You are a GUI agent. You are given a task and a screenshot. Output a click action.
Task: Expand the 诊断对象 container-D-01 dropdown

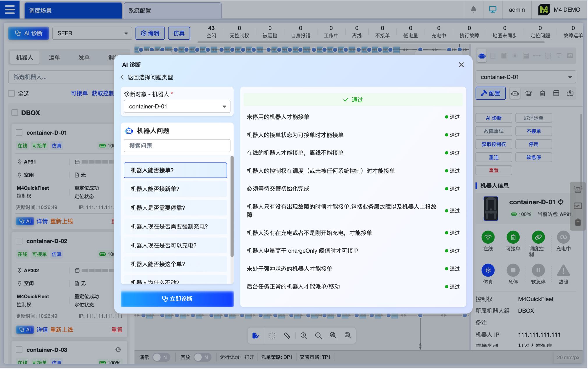[177, 106]
